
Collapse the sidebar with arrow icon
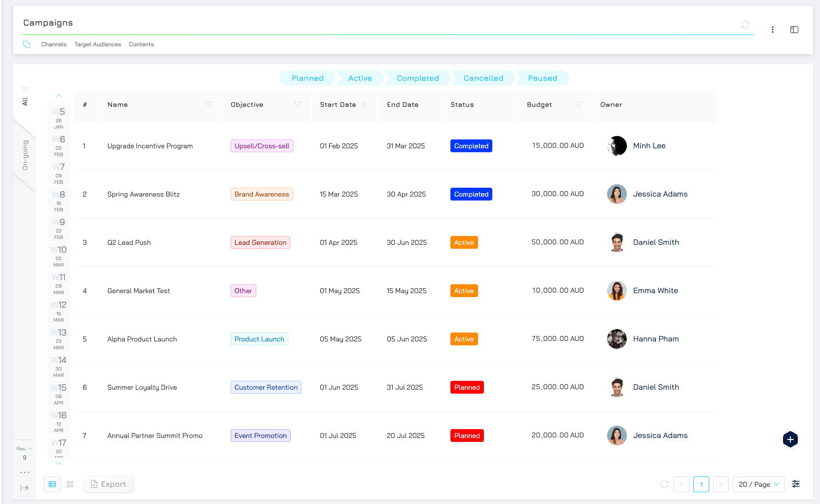[x=25, y=488]
